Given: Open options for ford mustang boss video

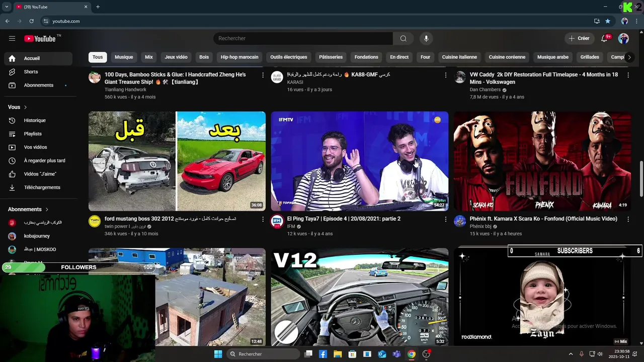Looking at the screenshot, I should pos(263,219).
